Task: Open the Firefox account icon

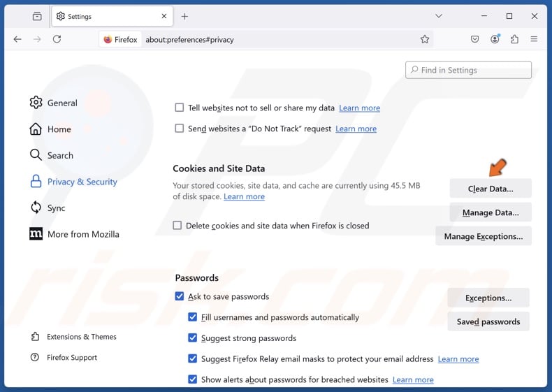Action: (x=495, y=40)
